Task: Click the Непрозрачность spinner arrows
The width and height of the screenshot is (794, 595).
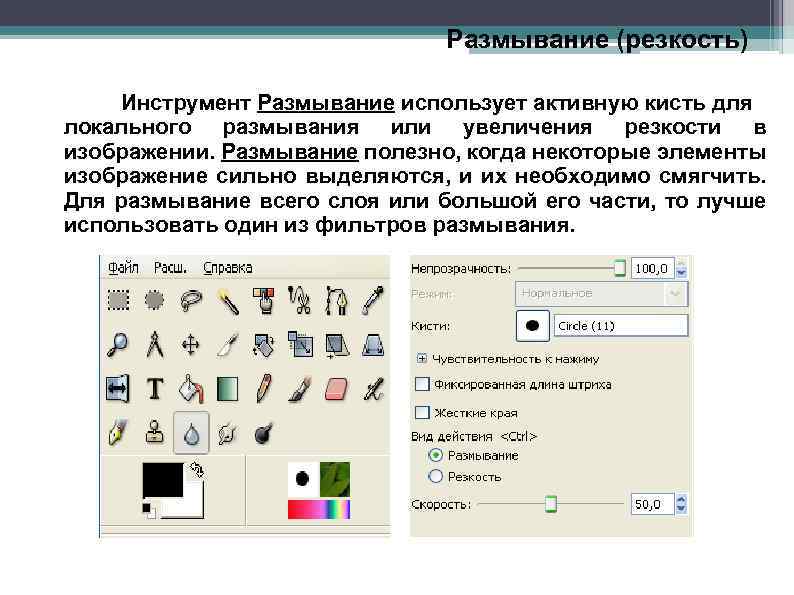Action: point(681,268)
